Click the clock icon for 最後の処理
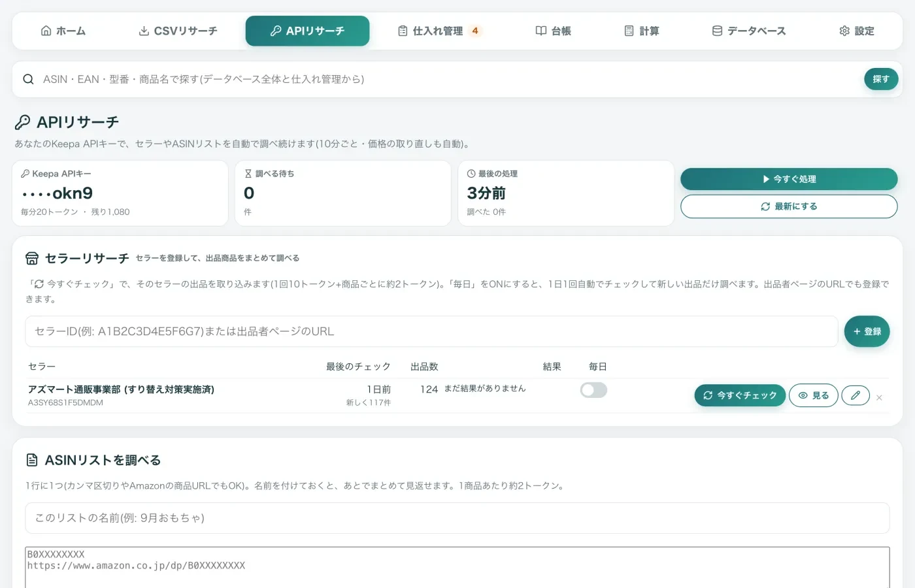Screen dimensions: 915x588 [471, 174]
